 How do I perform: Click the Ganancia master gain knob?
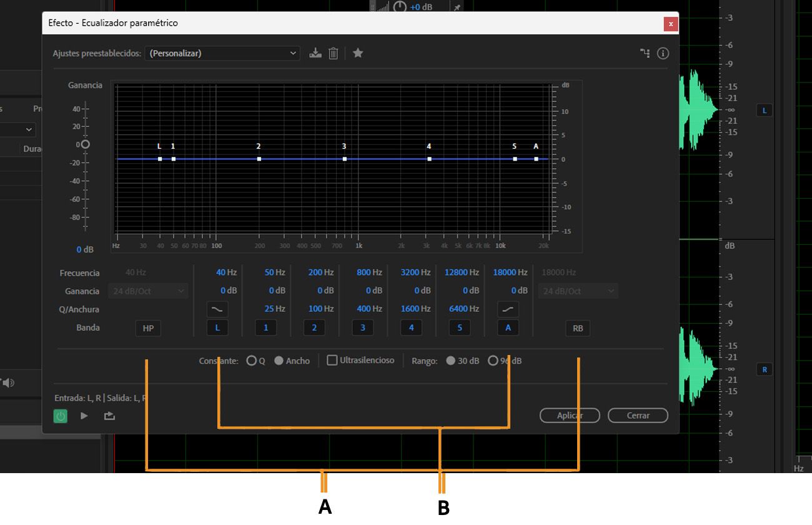coord(85,144)
